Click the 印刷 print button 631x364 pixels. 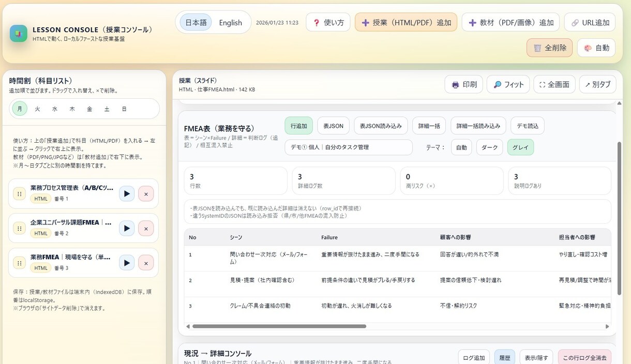(x=464, y=84)
